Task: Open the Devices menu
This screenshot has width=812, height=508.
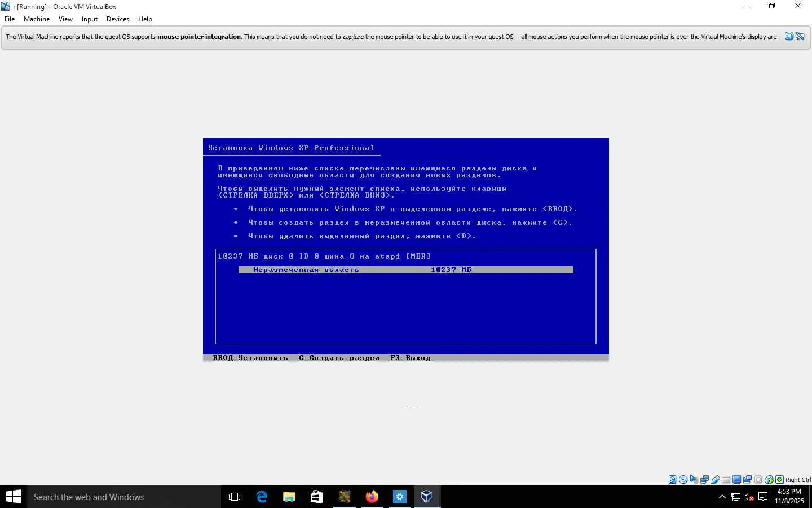Action: coord(118,19)
